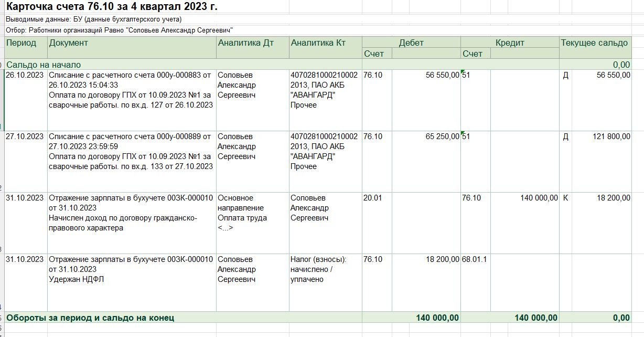Click the "Кредит" header cell

pyautogui.click(x=509, y=43)
